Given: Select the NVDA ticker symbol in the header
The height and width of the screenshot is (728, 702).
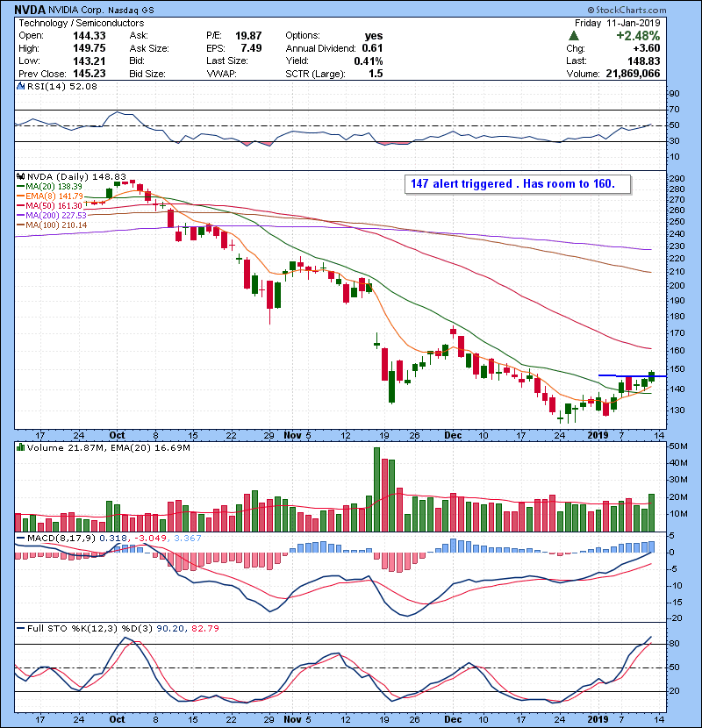Looking at the screenshot, I should 30,10.
